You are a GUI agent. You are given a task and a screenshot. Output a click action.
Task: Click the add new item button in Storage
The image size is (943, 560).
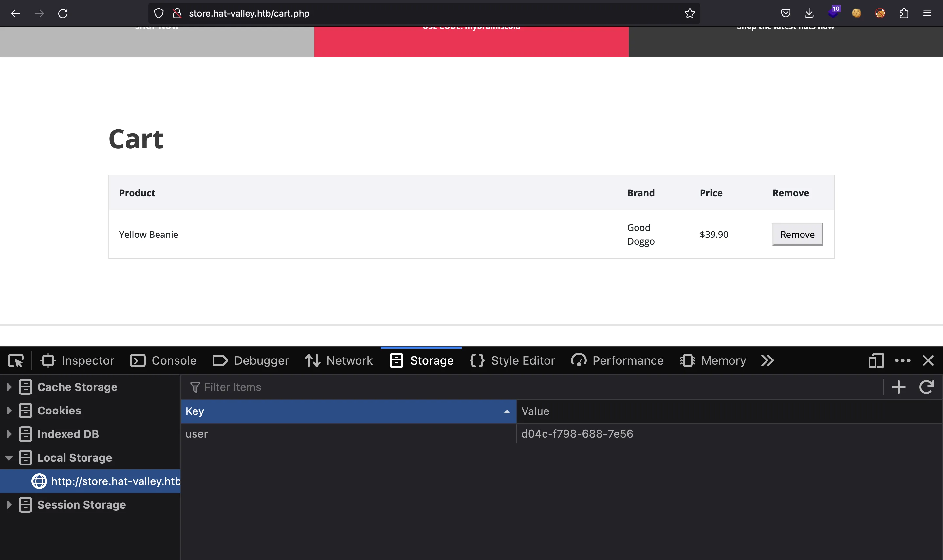click(x=899, y=387)
